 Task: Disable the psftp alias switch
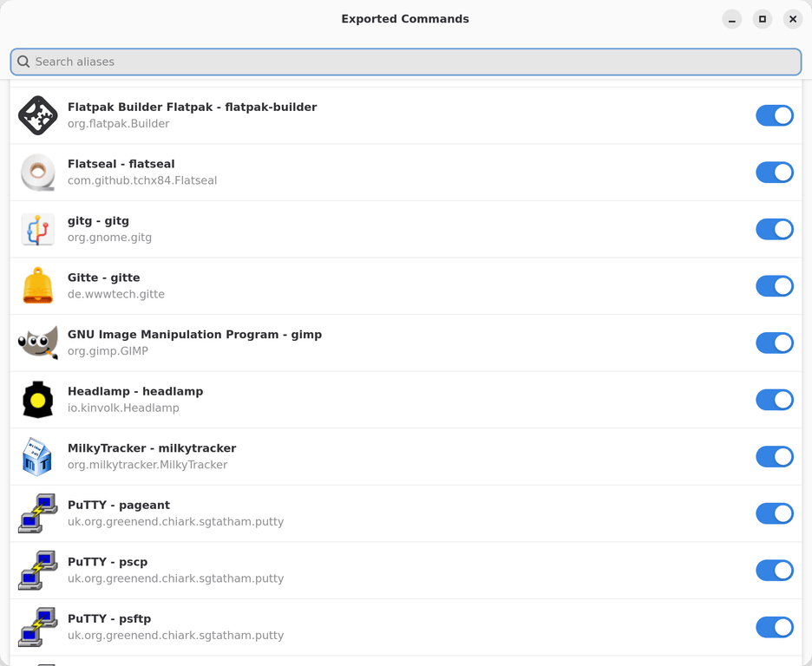tap(775, 627)
